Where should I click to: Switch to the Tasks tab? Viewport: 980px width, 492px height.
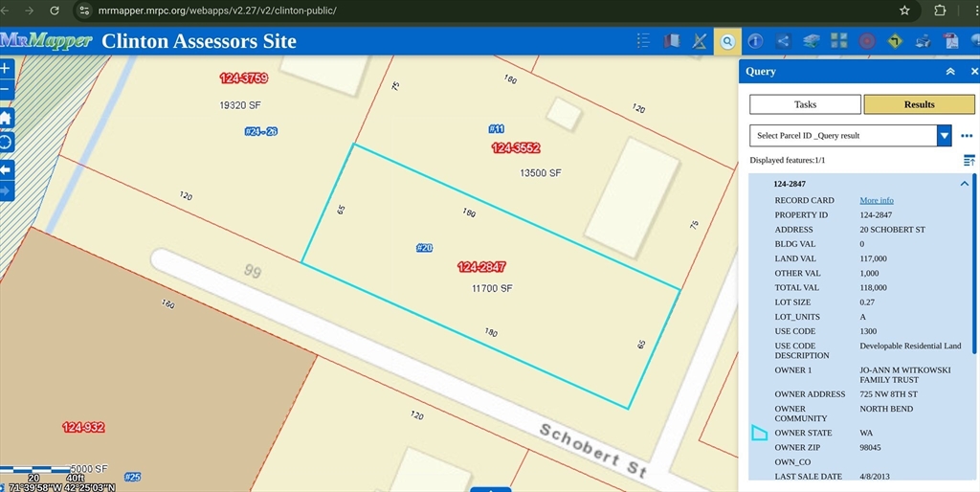click(805, 104)
